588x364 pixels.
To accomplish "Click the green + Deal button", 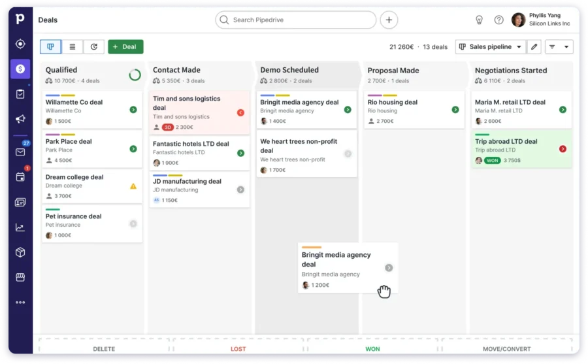I will pos(125,46).
